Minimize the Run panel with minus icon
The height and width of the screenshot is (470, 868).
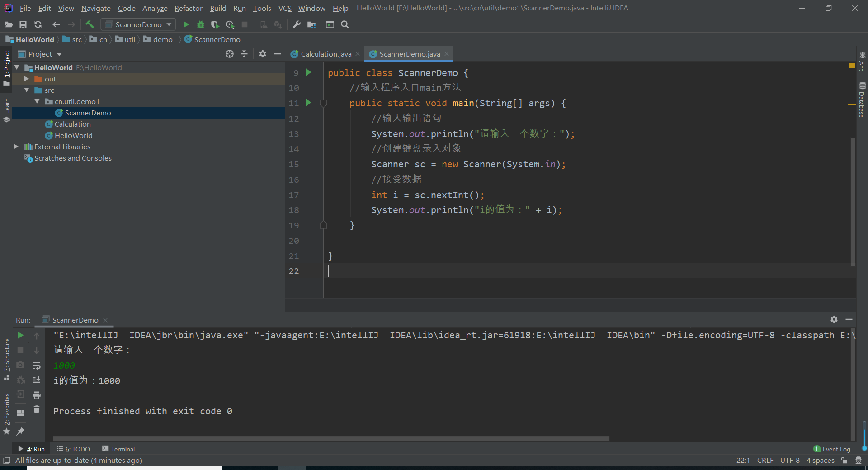[x=849, y=319]
